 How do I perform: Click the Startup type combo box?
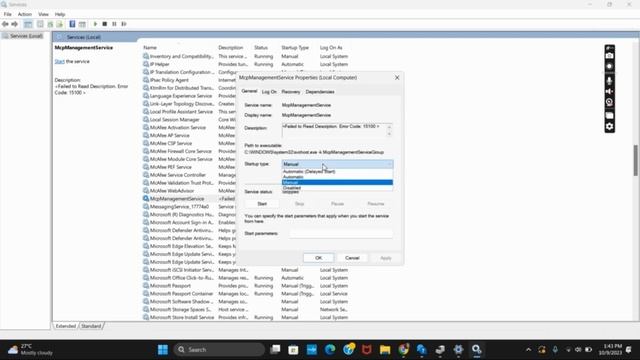(x=337, y=164)
